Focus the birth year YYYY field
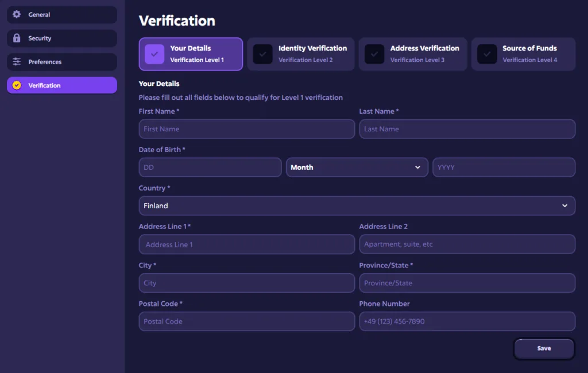This screenshot has height=373, width=588. coord(504,168)
